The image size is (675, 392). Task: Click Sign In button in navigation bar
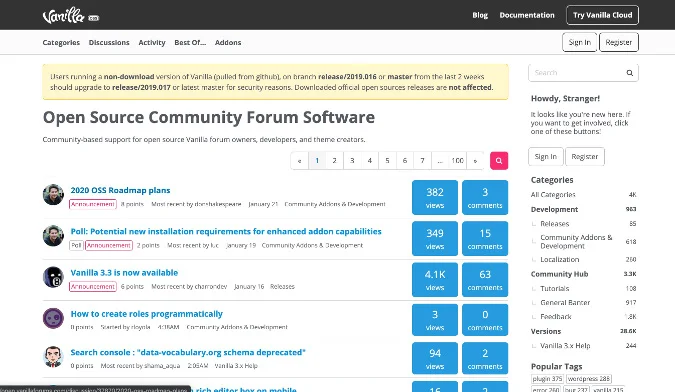579,42
